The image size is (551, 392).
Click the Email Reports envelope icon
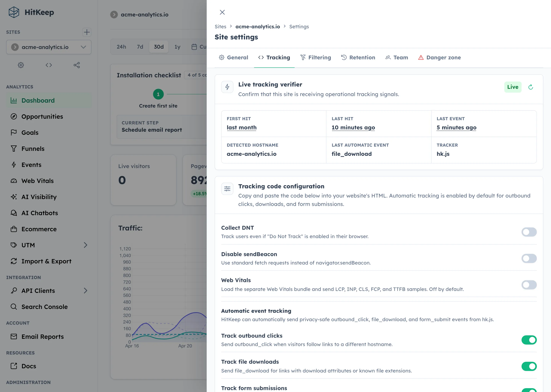[14, 336]
